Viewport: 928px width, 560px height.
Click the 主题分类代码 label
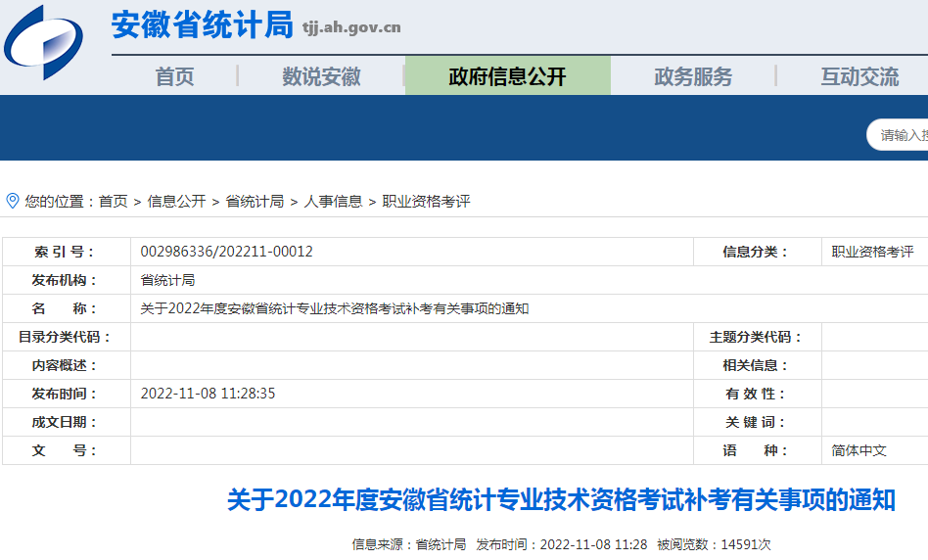point(756,337)
